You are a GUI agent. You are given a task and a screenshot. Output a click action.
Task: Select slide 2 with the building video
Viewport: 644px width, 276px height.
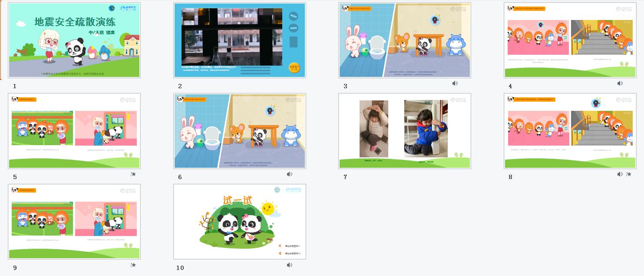[x=240, y=40]
